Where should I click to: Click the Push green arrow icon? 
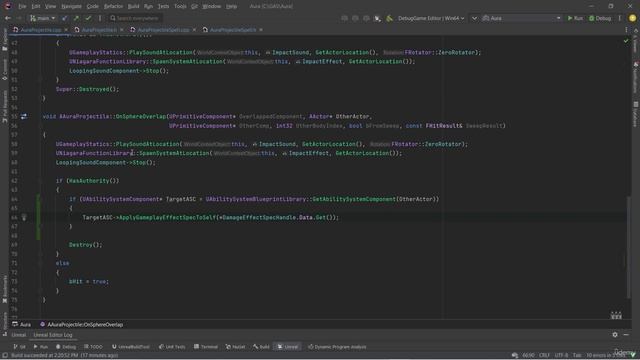point(76,18)
